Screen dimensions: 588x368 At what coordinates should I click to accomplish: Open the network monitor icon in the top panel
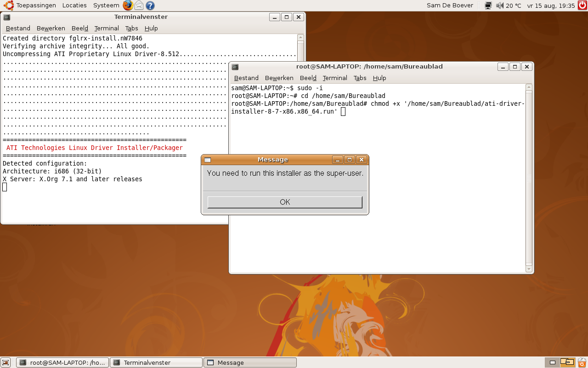pyautogui.click(x=488, y=6)
